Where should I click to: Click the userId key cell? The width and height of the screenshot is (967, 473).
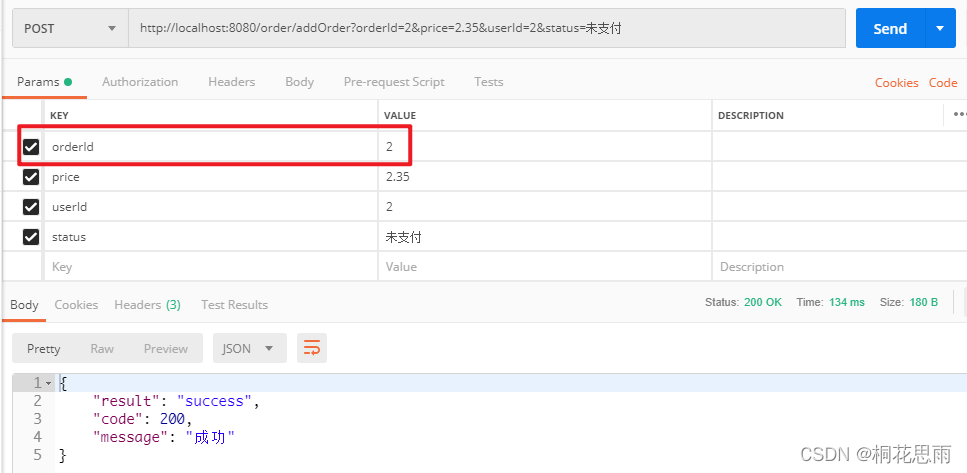click(x=211, y=207)
